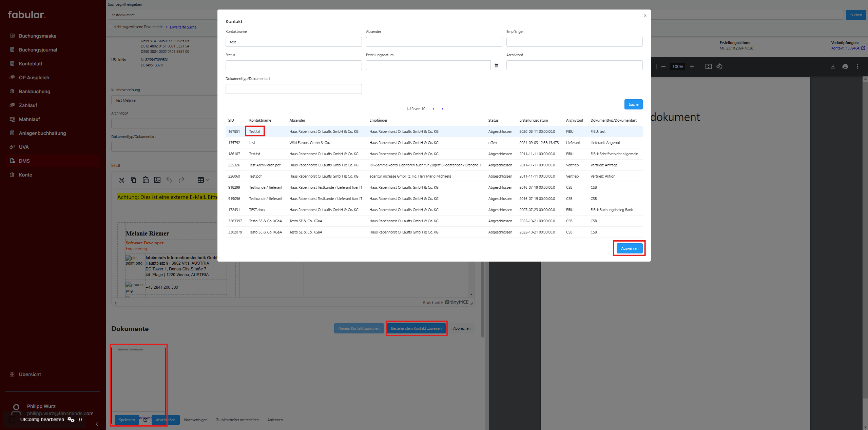
Task: Click the calendar icon next to Erstellungsdatum
Action: click(496, 65)
